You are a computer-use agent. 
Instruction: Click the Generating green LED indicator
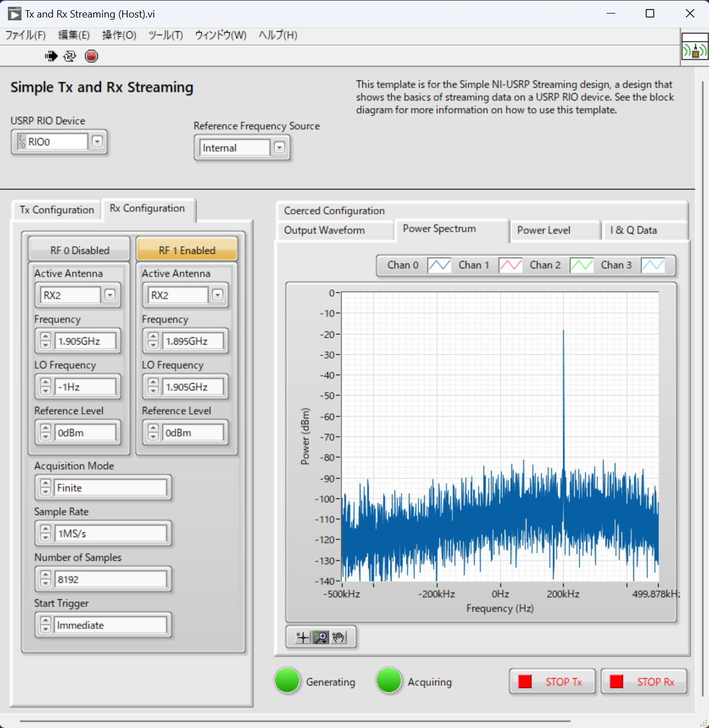click(x=287, y=681)
